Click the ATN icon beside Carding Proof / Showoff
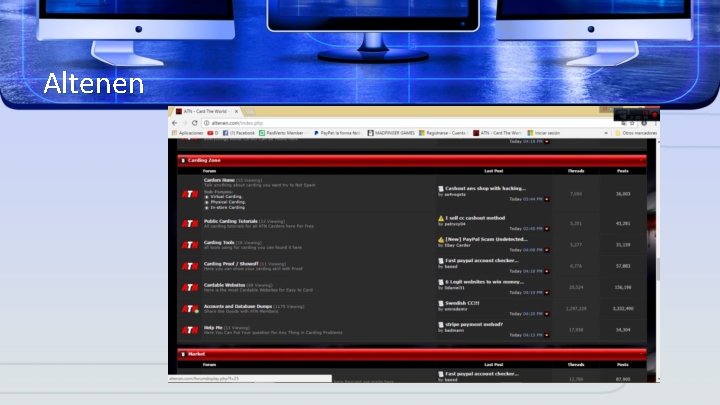The width and height of the screenshot is (720, 405). point(190,266)
